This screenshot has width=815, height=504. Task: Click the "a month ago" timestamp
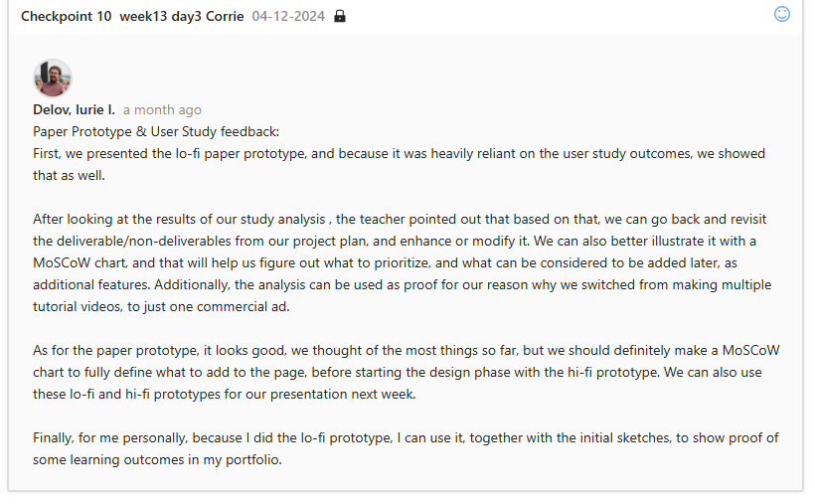162,109
